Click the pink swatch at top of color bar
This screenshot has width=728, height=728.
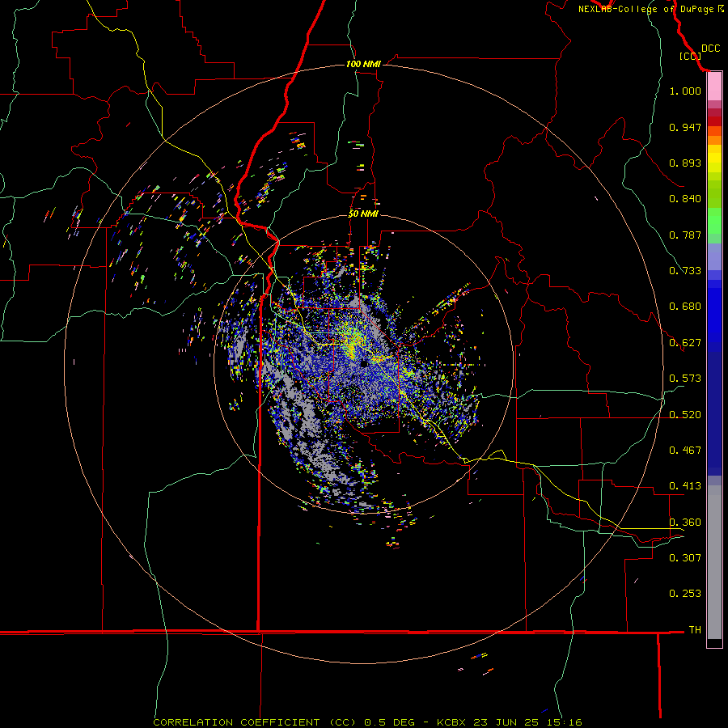click(x=714, y=87)
